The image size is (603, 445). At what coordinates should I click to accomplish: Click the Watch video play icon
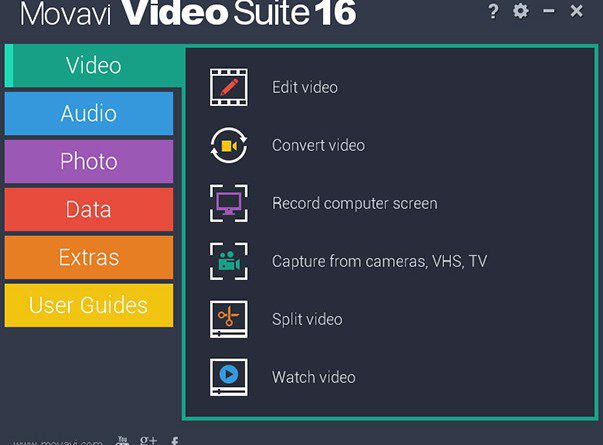(x=229, y=377)
